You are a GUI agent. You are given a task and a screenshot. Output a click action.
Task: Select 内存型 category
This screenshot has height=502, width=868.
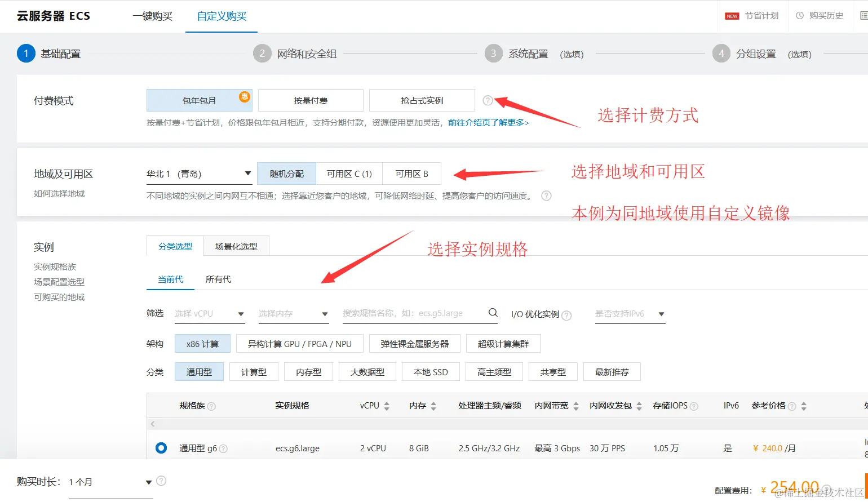click(x=308, y=372)
